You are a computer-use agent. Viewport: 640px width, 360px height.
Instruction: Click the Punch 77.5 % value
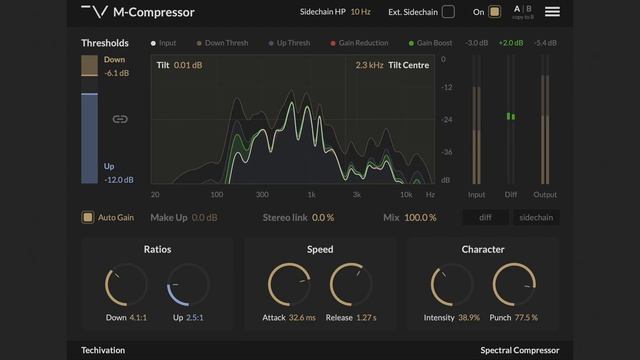pos(526,318)
